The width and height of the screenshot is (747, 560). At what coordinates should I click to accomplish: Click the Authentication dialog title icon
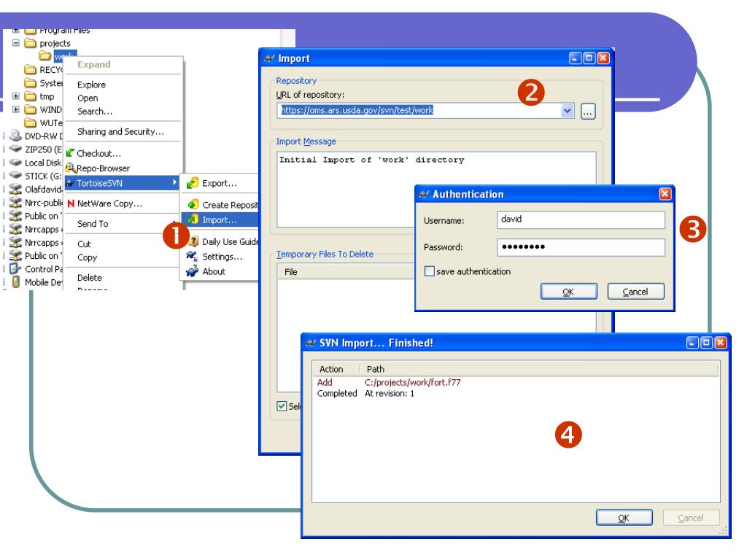pyautogui.click(x=424, y=194)
